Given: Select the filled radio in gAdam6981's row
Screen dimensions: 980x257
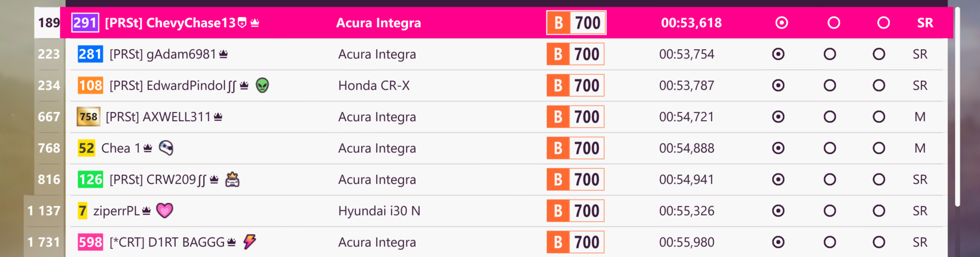Looking at the screenshot, I should tap(778, 54).
